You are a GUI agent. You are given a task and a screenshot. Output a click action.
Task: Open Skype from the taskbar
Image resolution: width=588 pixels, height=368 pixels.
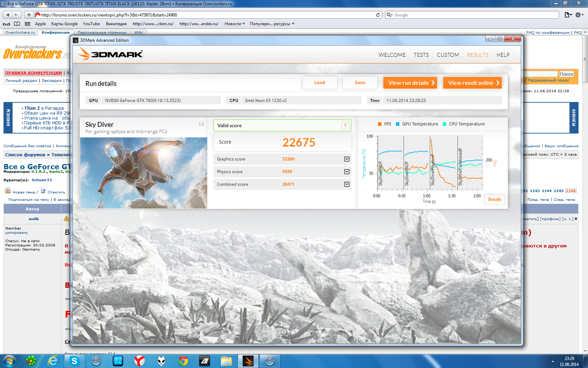coord(75,361)
